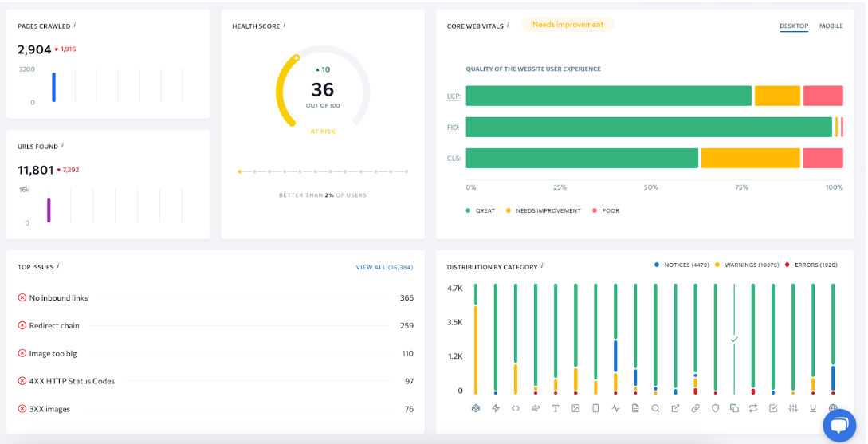Click the Needs improvement status badge
The image size is (868, 444).
coord(568,25)
